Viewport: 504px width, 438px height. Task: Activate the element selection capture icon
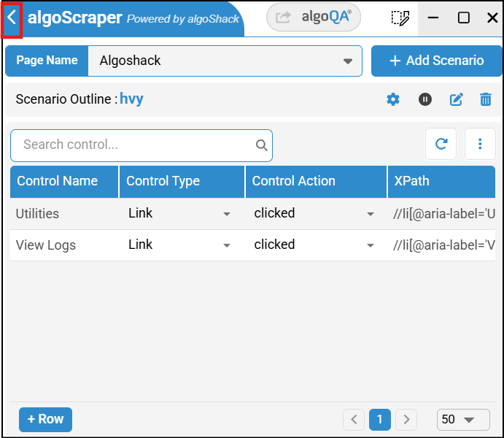(x=400, y=18)
